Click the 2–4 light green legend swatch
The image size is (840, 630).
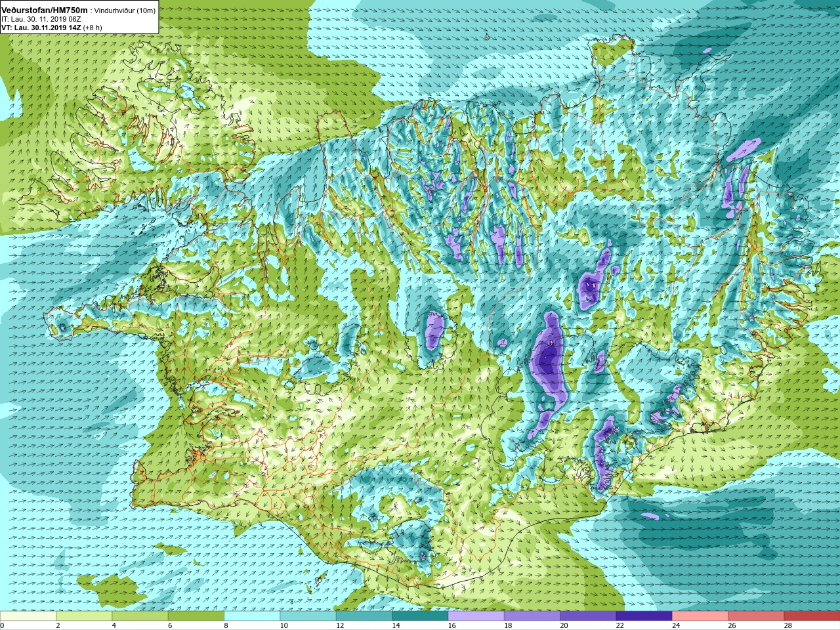coord(84,616)
